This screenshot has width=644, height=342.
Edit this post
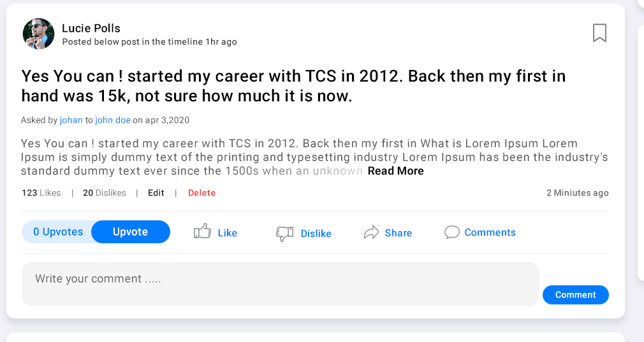156,193
